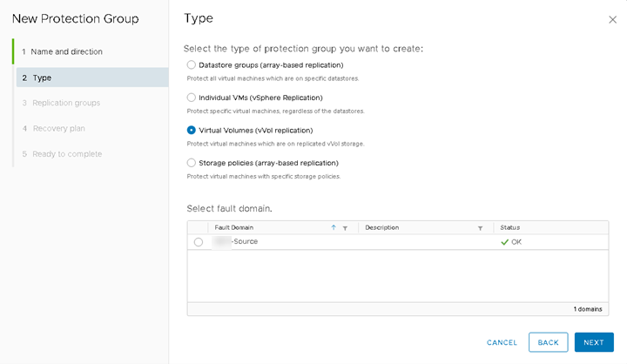This screenshot has width=627, height=364.
Task: Click the 'Select fault domain.' heading
Action: (229, 208)
